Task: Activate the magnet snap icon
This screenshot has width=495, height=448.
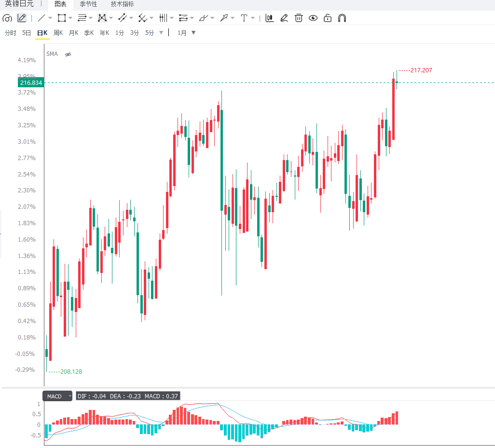Action: click(342, 18)
